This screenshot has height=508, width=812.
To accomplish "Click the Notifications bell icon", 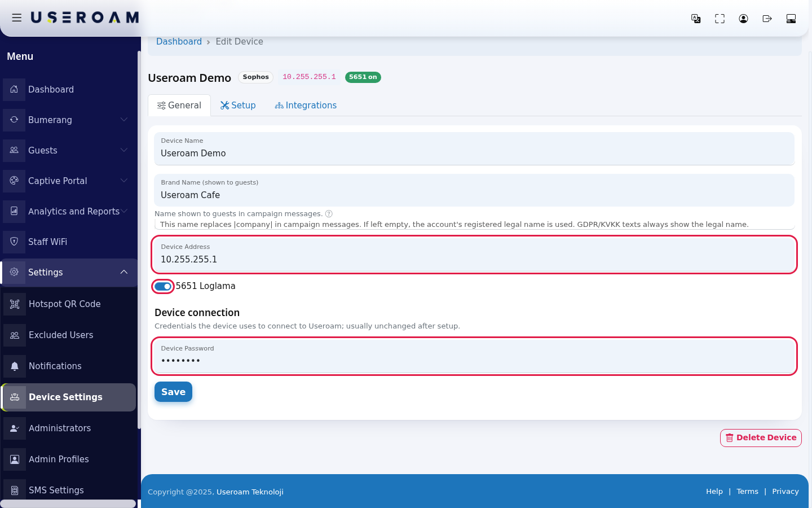I will (15, 366).
